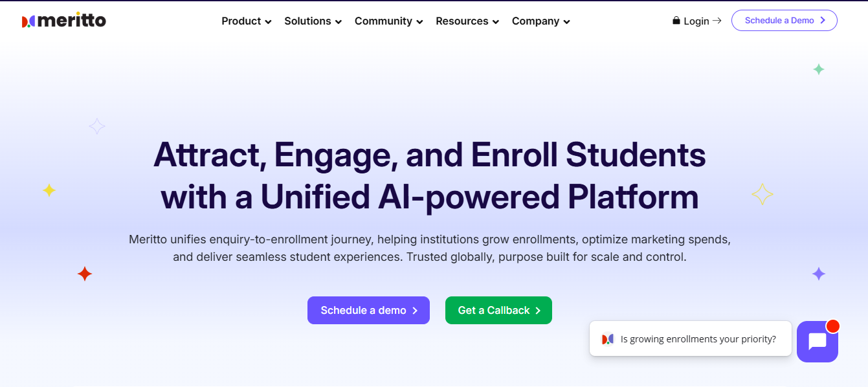Click the red four-point star decoration
868x387 pixels.
point(85,274)
